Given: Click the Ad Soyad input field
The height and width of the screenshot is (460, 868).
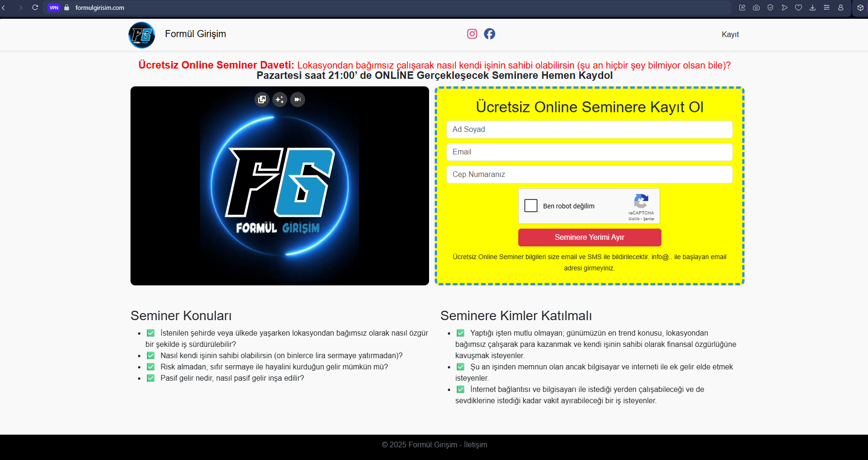Looking at the screenshot, I should pyautogui.click(x=589, y=130).
